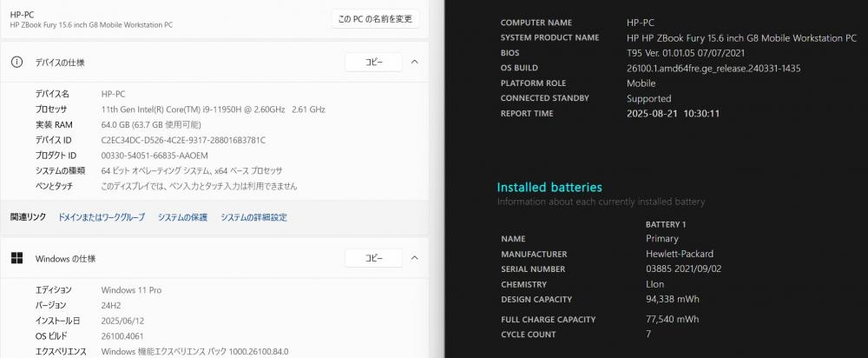The height and width of the screenshot is (358, 868).
Task: Click the product ID value
Action: [x=155, y=156]
